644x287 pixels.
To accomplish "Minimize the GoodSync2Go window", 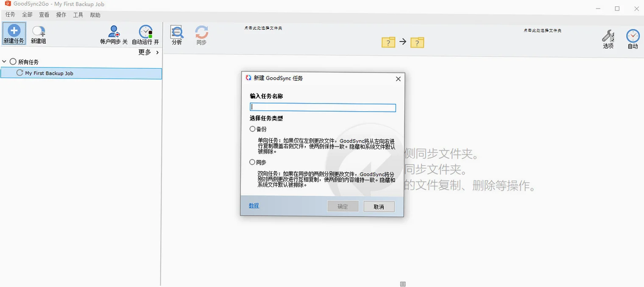I will click(x=598, y=8).
